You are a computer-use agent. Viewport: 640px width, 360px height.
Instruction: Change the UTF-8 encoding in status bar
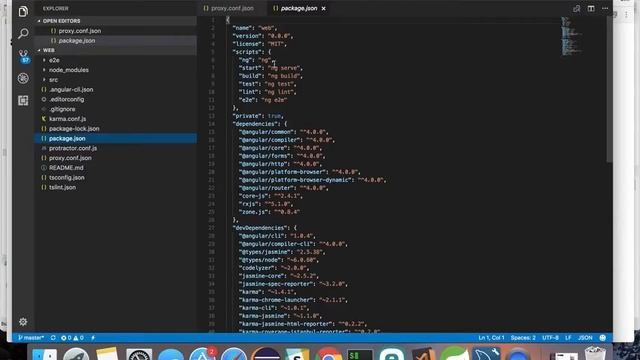click(550, 338)
